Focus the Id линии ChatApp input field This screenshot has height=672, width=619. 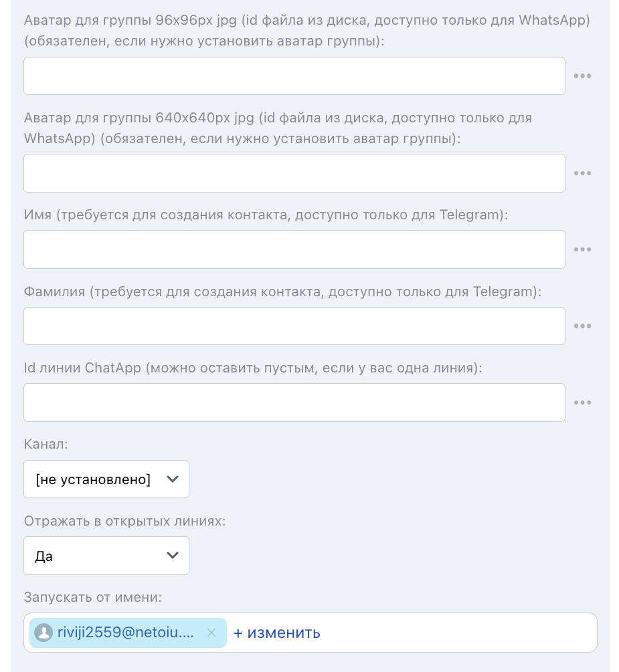pos(294,403)
